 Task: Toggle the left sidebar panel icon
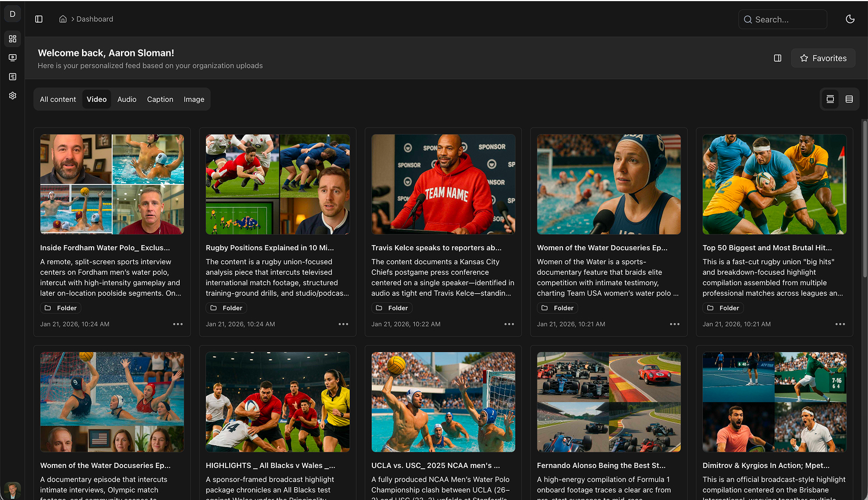[39, 19]
